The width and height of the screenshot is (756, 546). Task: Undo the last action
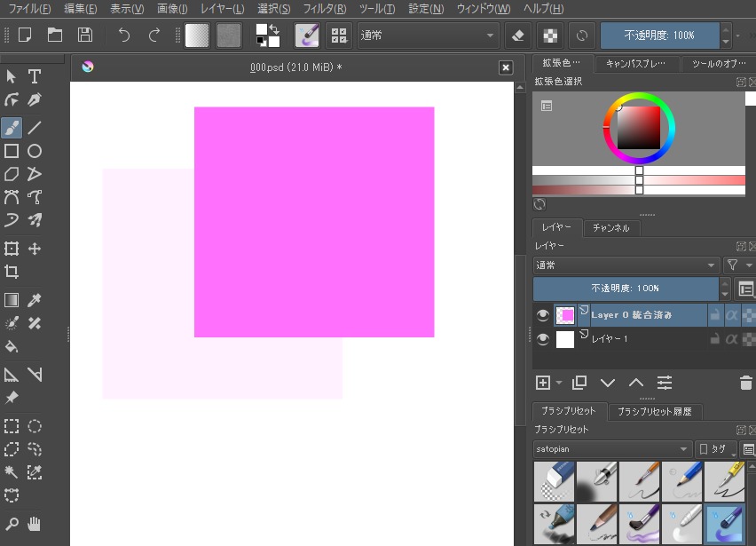pyautogui.click(x=124, y=36)
